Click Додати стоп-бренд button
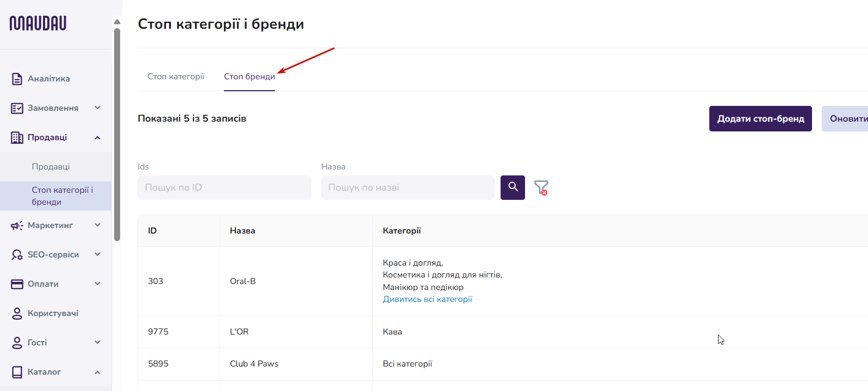 [760, 118]
